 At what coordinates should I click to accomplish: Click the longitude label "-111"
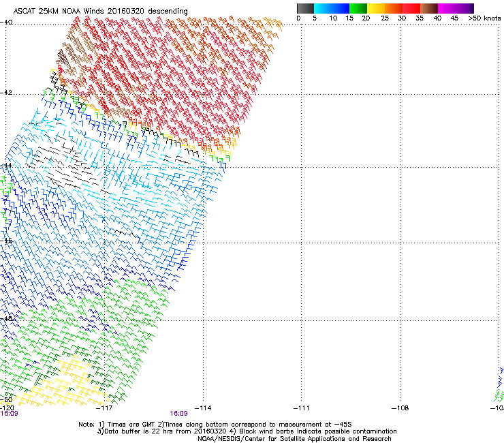302,408
